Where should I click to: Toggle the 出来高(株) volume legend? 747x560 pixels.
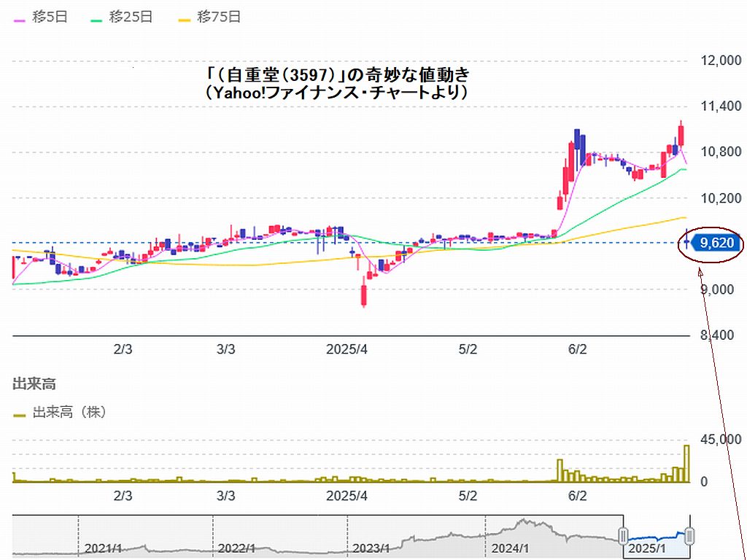tap(60, 413)
